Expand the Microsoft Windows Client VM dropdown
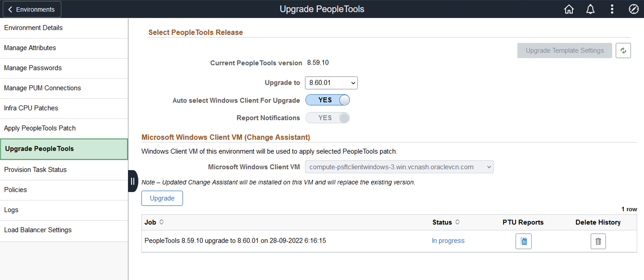This screenshot has width=644, height=280. point(399,167)
